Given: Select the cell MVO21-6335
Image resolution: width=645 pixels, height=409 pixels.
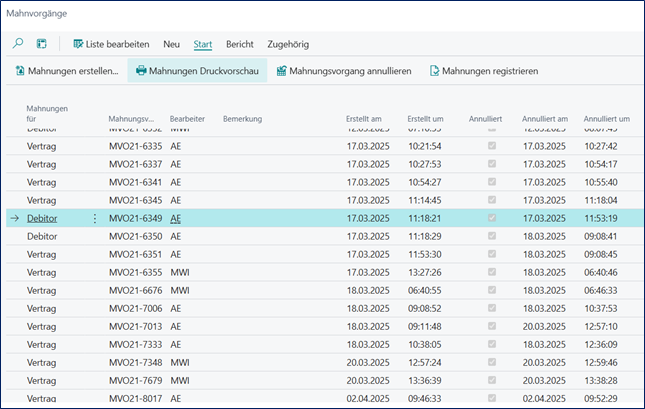Looking at the screenshot, I should [135, 146].
